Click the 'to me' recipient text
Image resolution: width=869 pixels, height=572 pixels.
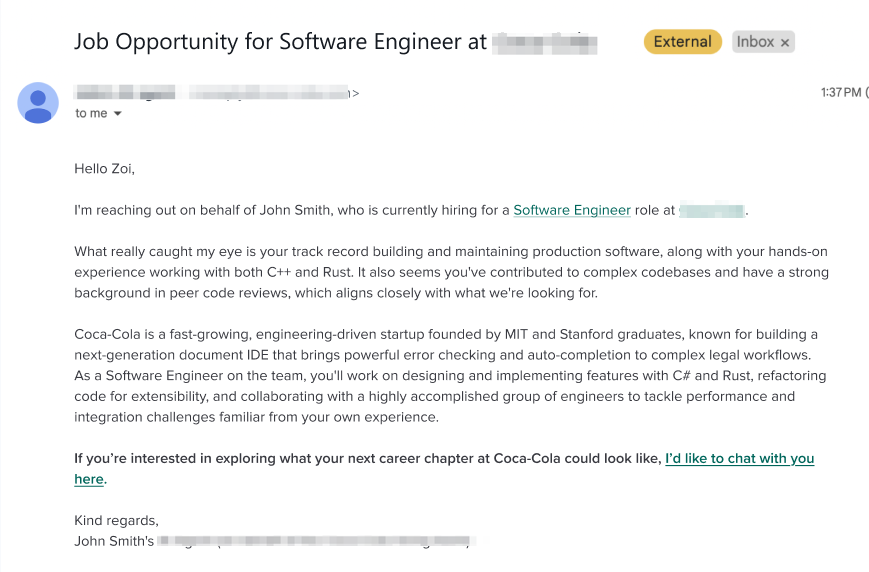[91, 114]
